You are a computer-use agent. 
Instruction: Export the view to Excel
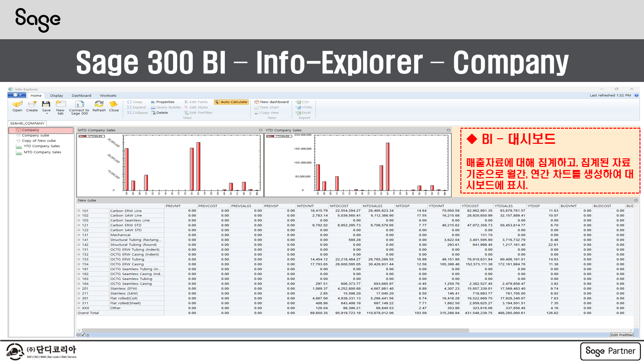coord(303,113)
